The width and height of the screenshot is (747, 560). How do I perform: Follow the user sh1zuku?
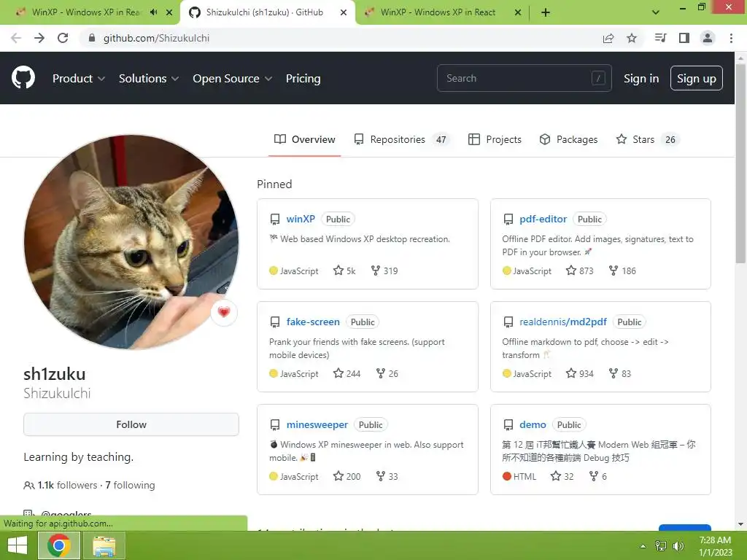pos(131,424)
